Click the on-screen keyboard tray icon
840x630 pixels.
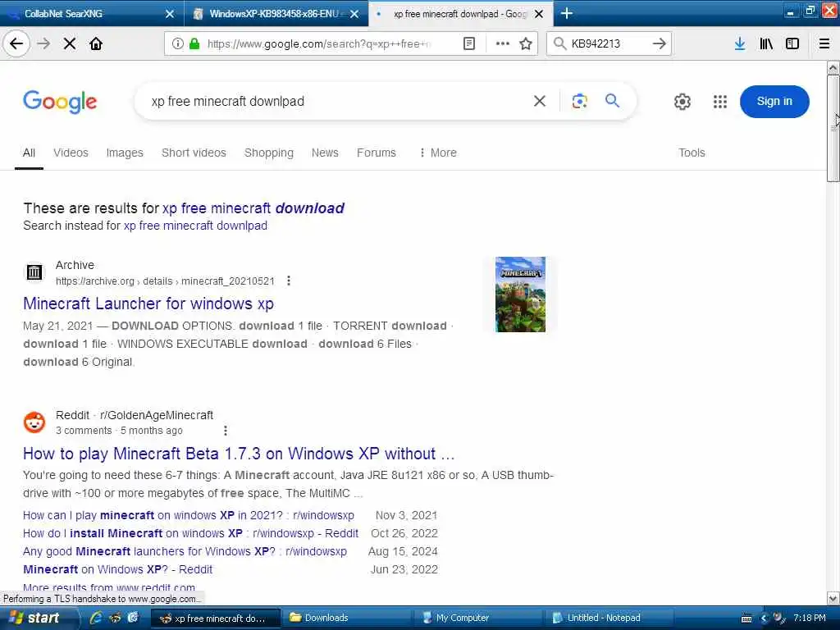746,619
